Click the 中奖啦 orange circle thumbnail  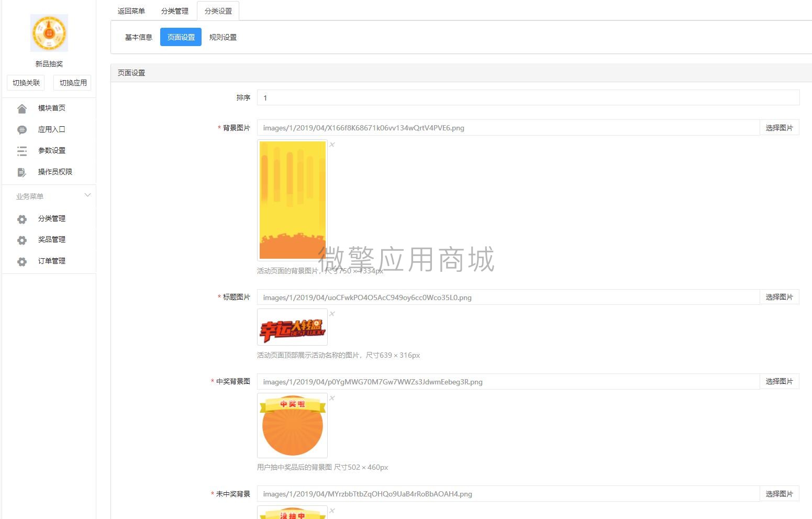coord(292,426)
